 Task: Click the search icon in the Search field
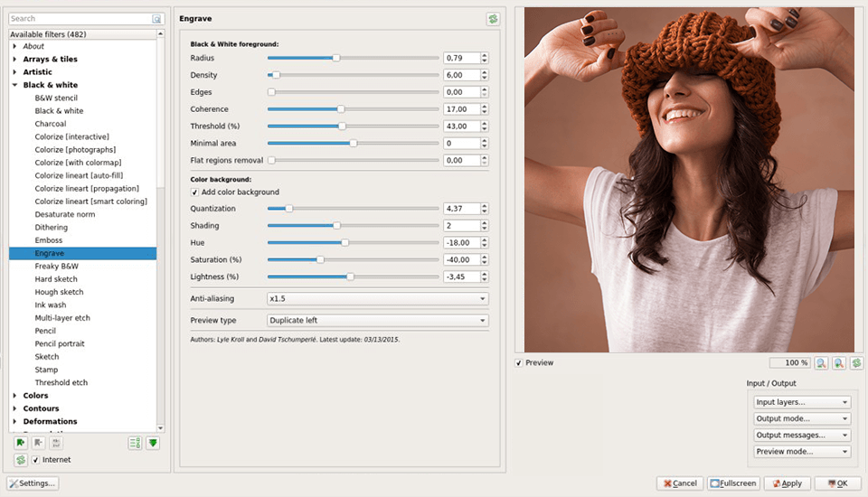(156, 19)
